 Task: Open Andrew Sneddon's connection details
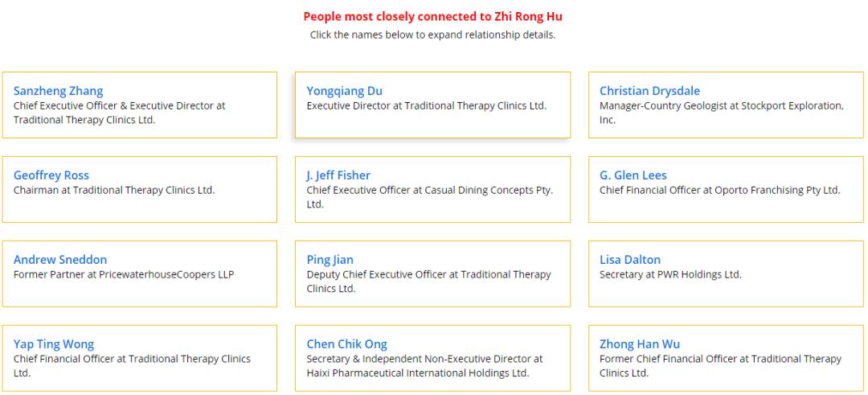pyautogui.click(x=60, y=260)
